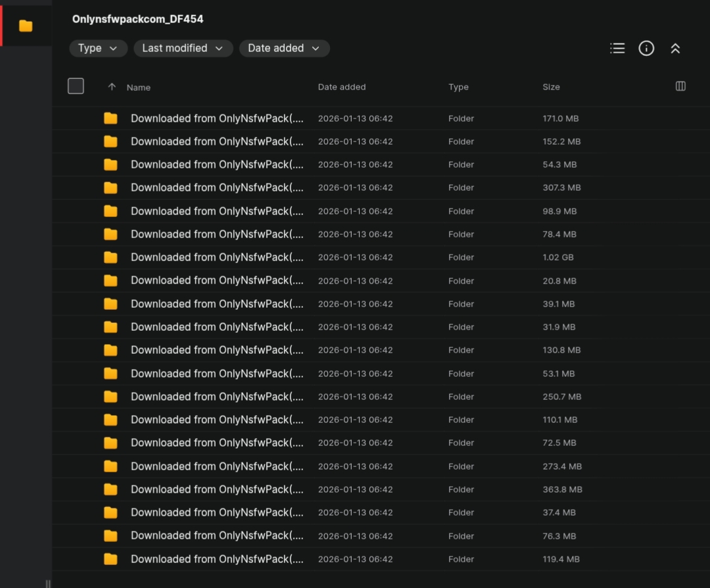Sort by the Size column header
710x588 pixels.
pos(551,87)
